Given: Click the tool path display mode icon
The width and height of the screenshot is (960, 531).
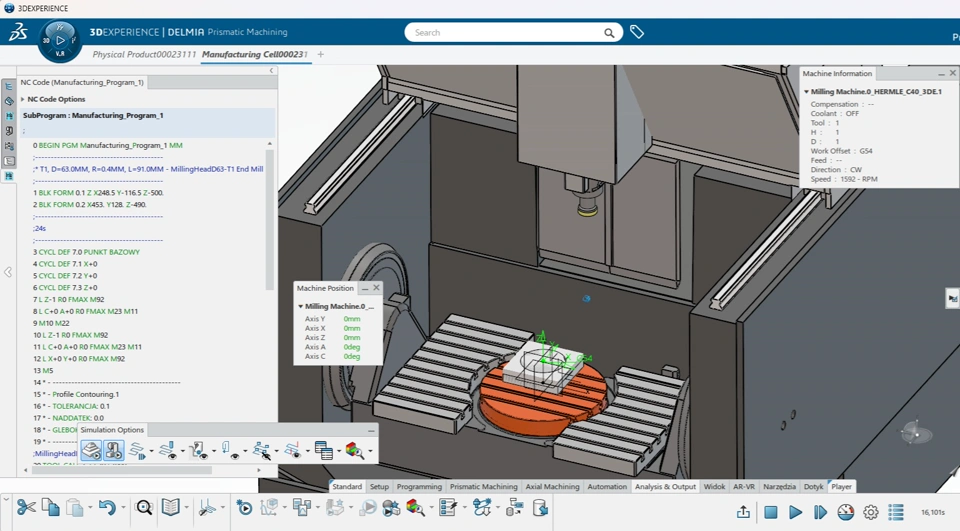Looking at the screenshot, I should [137, 451].
